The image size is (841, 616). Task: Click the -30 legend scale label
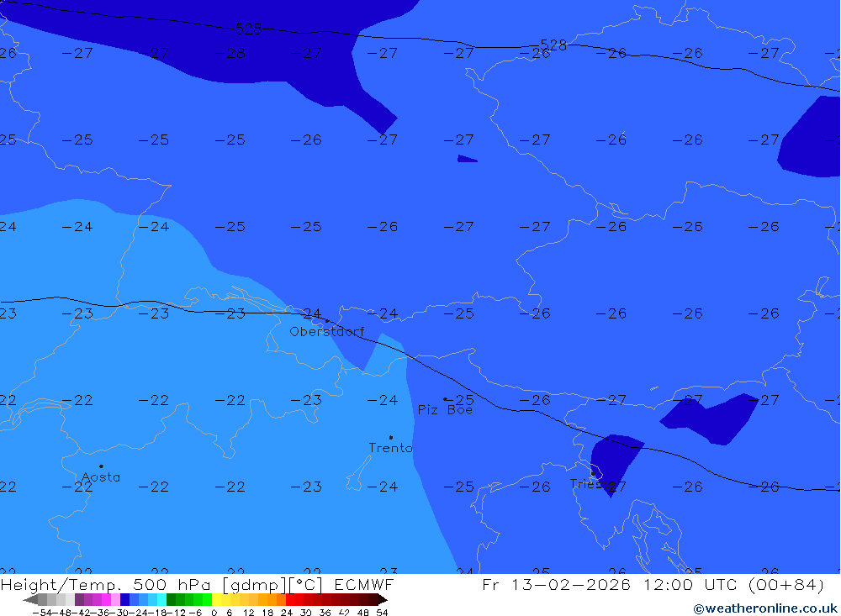click(119, 613)
